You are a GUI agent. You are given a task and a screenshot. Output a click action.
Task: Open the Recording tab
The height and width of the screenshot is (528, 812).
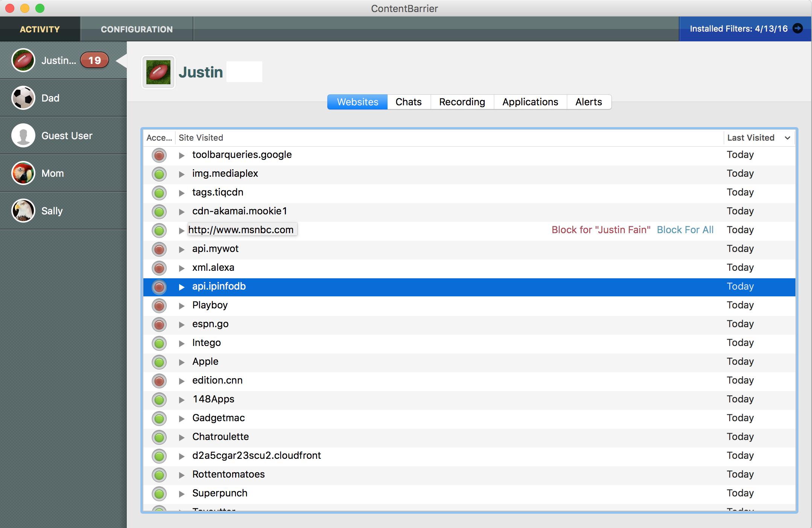462,102
